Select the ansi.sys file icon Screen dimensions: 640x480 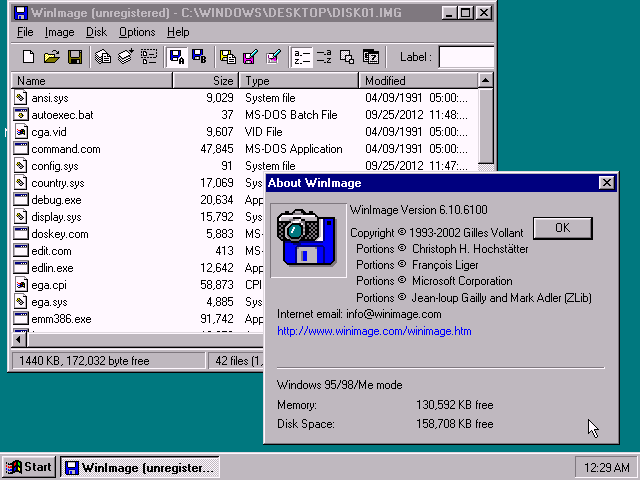click(20, 98)
